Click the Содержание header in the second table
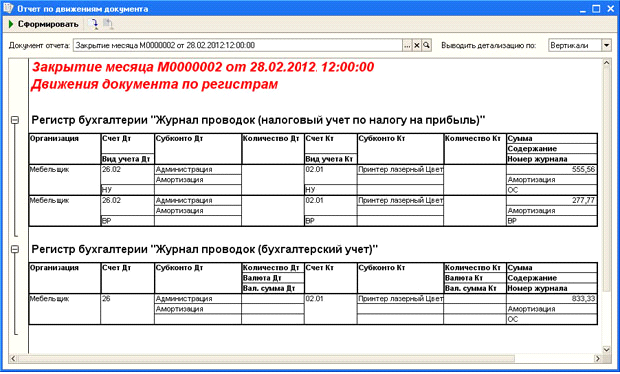The image size is (620, 374). (x=552, y=278)
